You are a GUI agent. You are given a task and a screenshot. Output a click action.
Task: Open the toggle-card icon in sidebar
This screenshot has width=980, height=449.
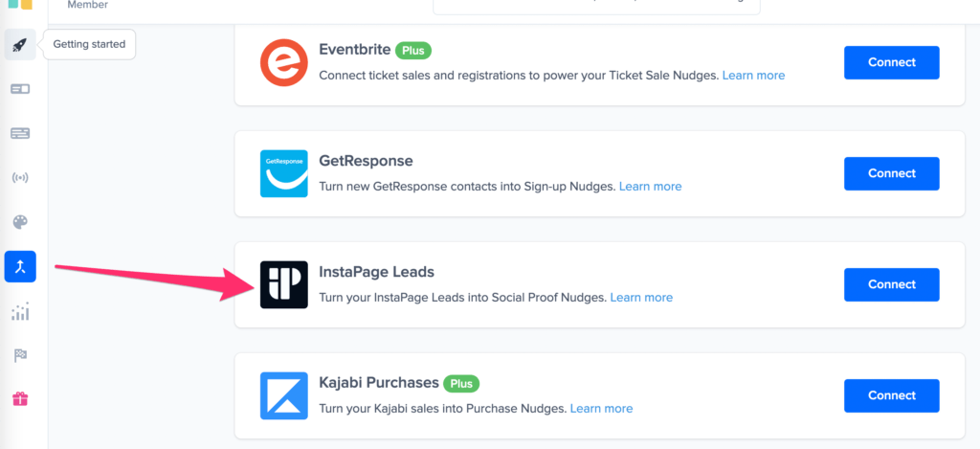pyautogui.click(x=20, y=89)
